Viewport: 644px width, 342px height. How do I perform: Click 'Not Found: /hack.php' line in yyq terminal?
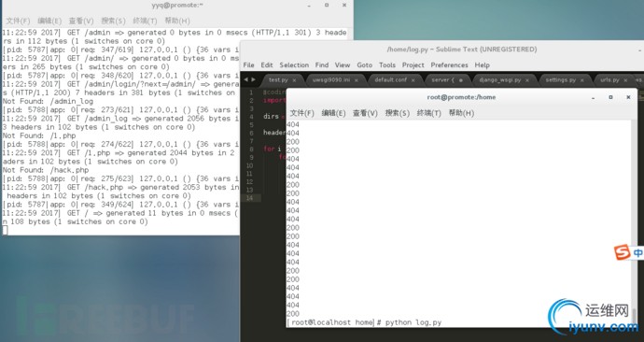pyautogui.click(x=46, y=170)
